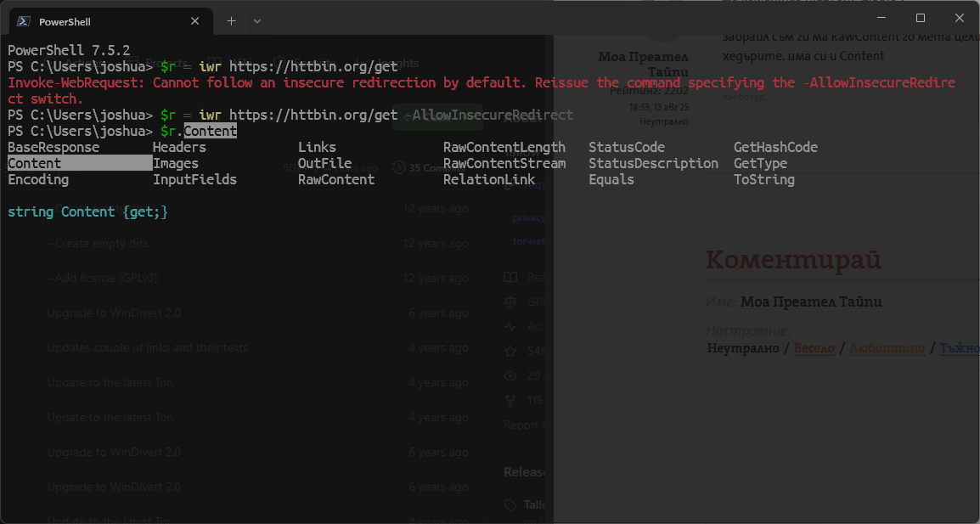Close the terminal window

(x=960, y=18)
